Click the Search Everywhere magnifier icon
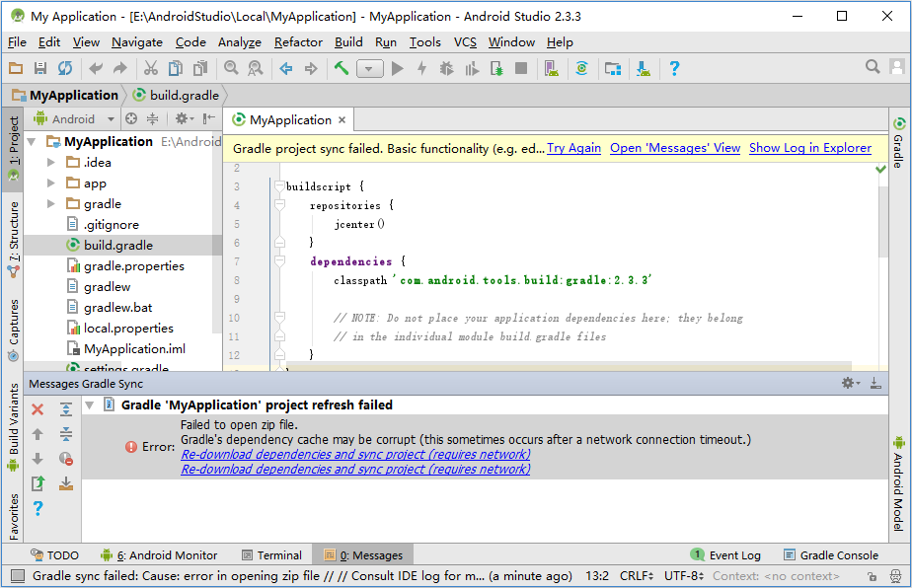This screenshot has height=588, width=912. point(873,67)
